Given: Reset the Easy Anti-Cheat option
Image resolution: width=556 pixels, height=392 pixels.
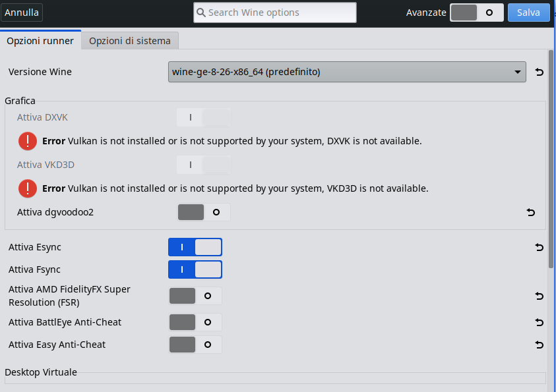Looking at the screenshot, I should click(539, 345).
